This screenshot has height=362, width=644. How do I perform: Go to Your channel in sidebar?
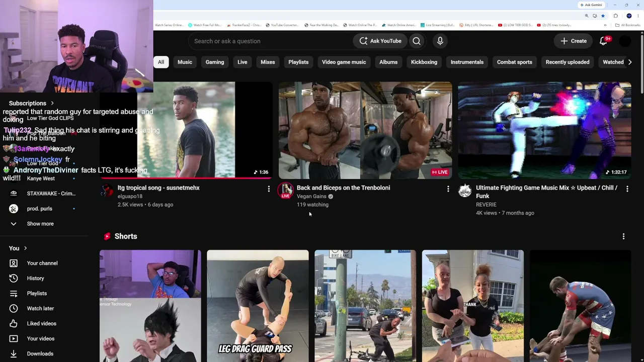pyautogui.click(x=42, y=263)
